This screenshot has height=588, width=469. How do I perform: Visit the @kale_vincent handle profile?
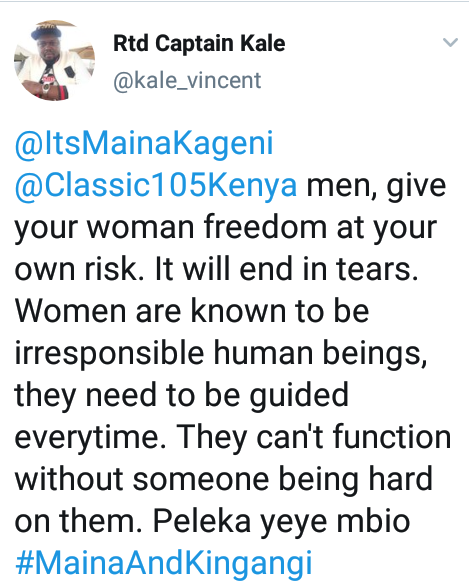187,80
